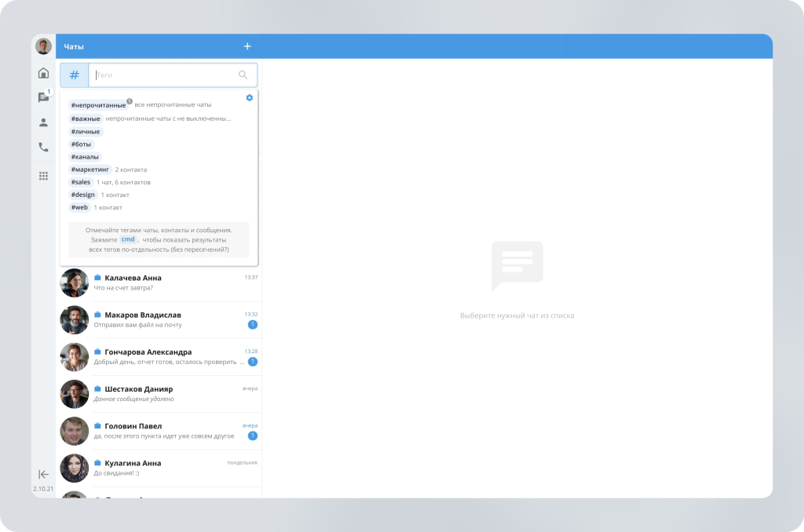The image size is (804, 532).
Task: Click briefcase icon next to Головин Павел
Action: tap(97, 426)
